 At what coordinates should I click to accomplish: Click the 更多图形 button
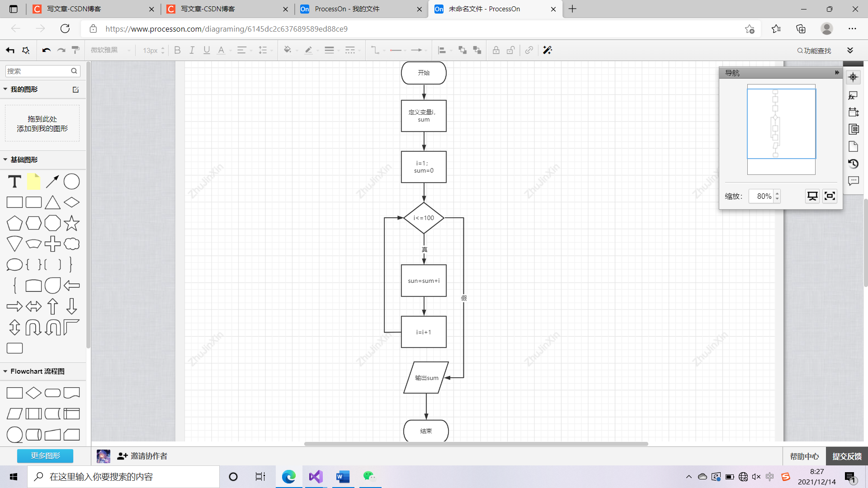point(45,455)
